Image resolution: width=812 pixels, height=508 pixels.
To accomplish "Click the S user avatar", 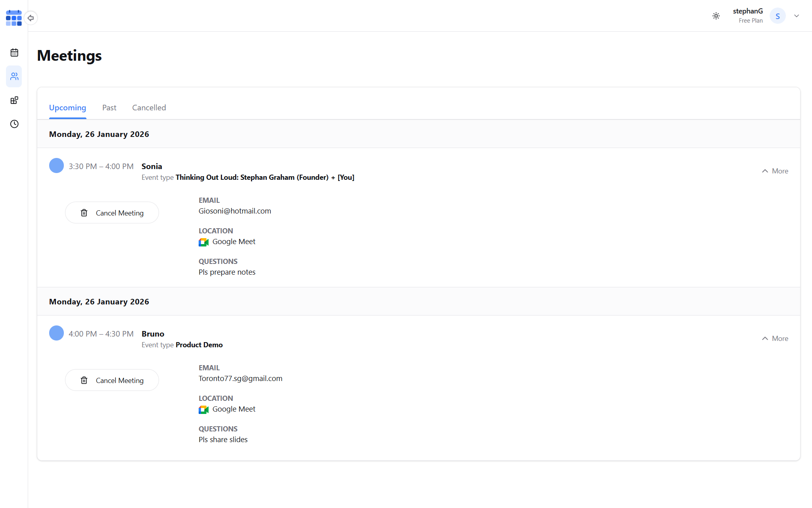I will pyautogui.click(x=777, y=16).
